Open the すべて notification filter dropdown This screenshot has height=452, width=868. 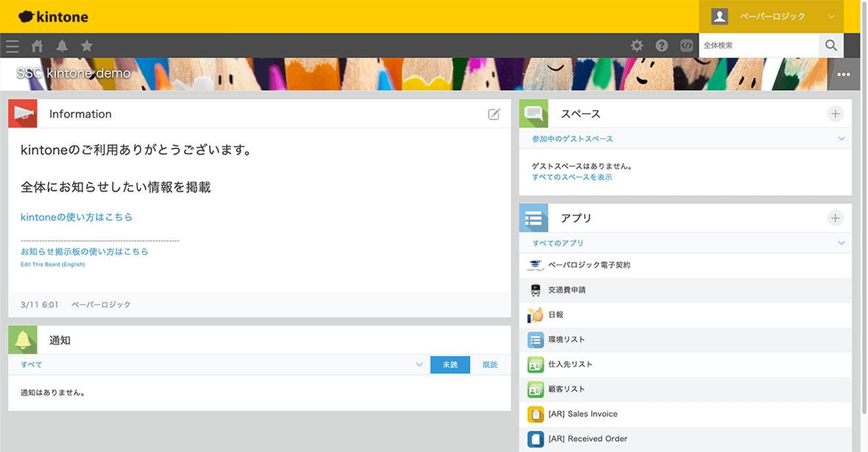pyautogui.click(x=420, y=365)
